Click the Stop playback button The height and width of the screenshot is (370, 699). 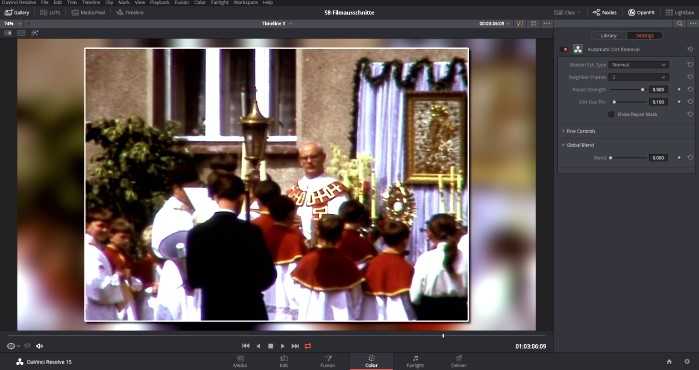[270, 346]
